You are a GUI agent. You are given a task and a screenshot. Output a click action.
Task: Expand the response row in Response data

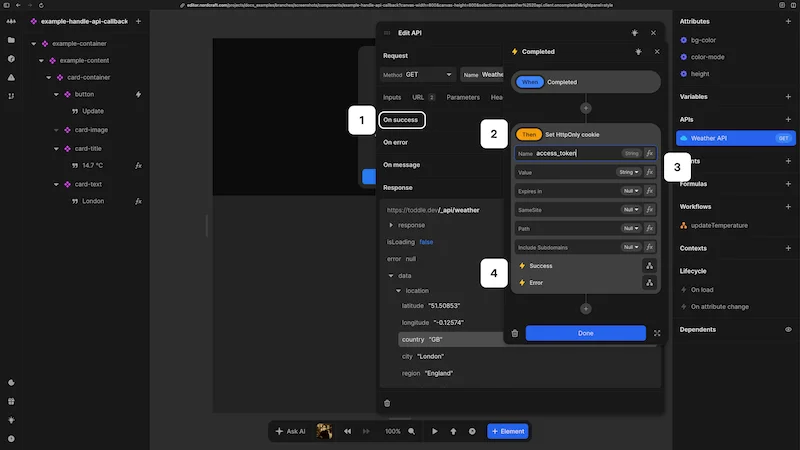[x=391, y=225]
